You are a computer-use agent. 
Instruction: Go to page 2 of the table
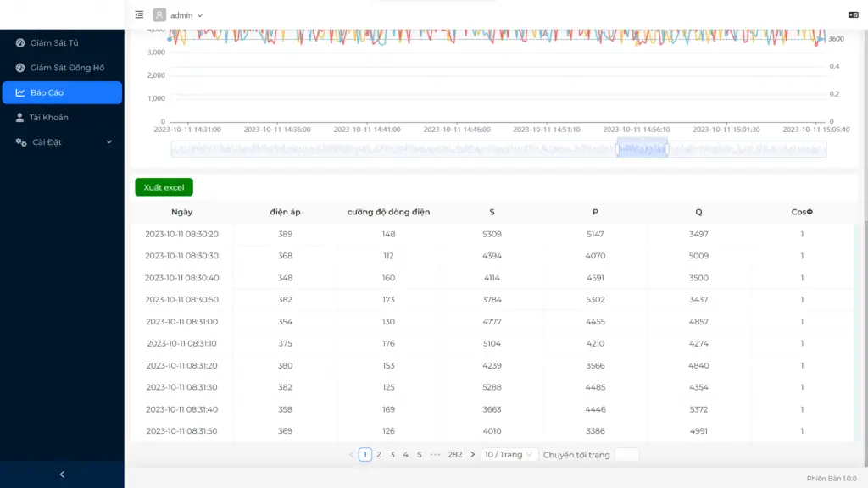[x=378, y=455]
